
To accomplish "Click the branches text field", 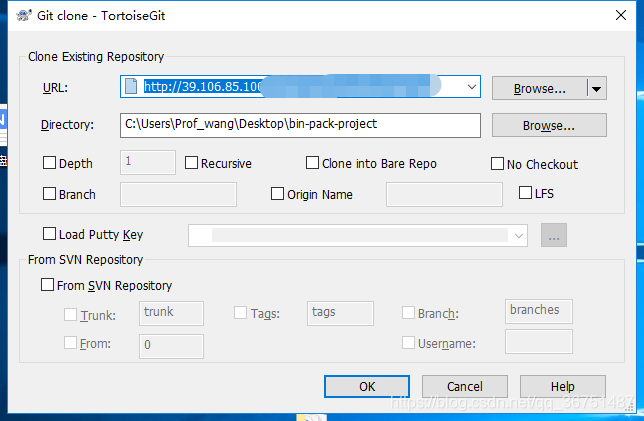I will pos(539,311).
